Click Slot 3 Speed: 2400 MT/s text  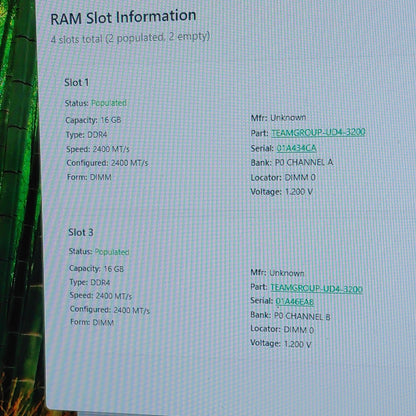(101, 296)
